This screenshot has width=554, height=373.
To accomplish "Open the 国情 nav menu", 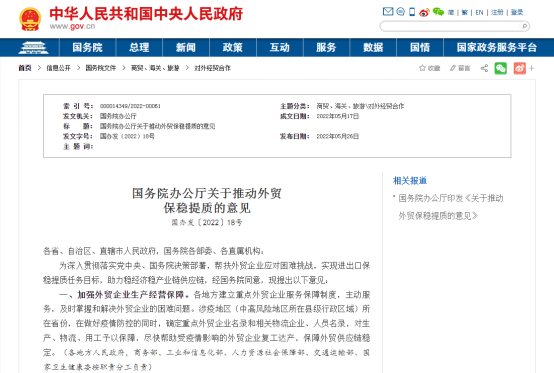I will 420,47.
